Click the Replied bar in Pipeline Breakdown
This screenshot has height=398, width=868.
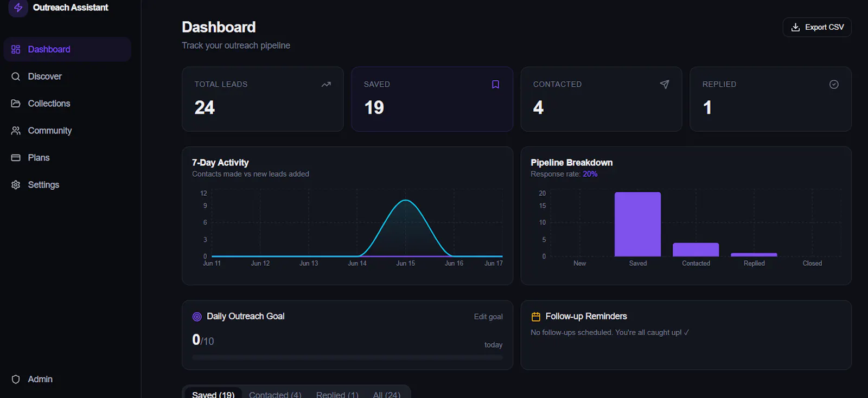tap(754, 255)
